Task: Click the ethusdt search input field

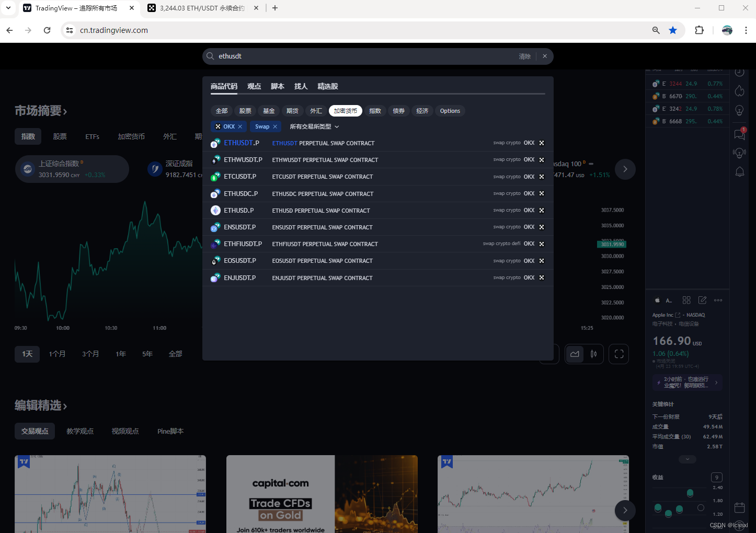Action: 366,56
